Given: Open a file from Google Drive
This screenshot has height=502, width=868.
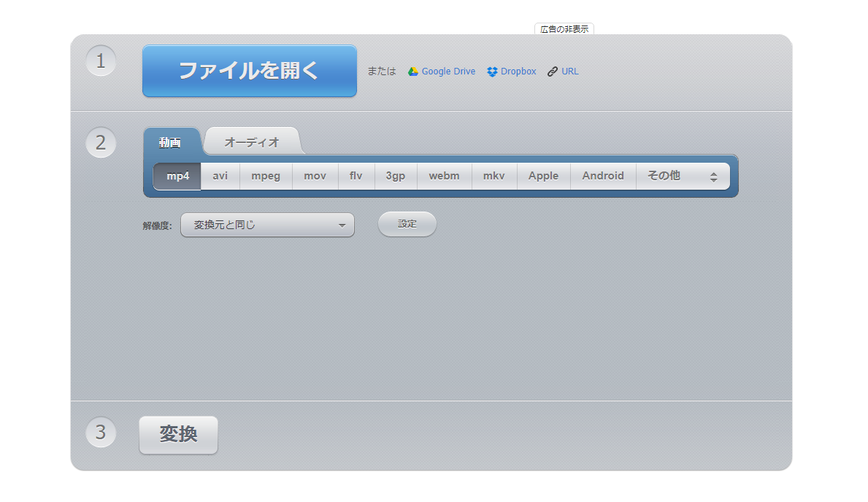Looking at the screenshot, I should coord(441,71).
